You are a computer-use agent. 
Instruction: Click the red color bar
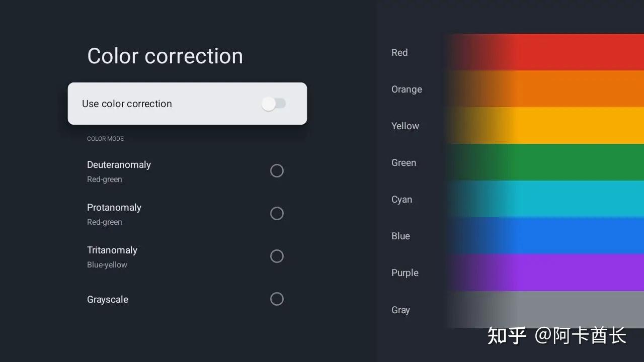pos(553,52)
